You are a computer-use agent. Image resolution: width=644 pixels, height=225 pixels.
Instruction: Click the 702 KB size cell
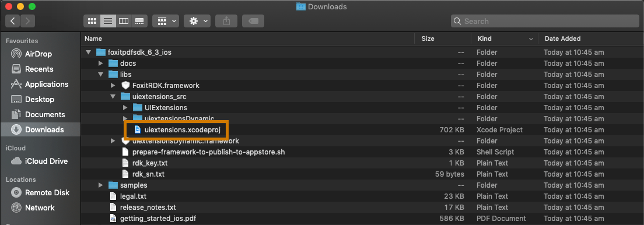[452, 130]
